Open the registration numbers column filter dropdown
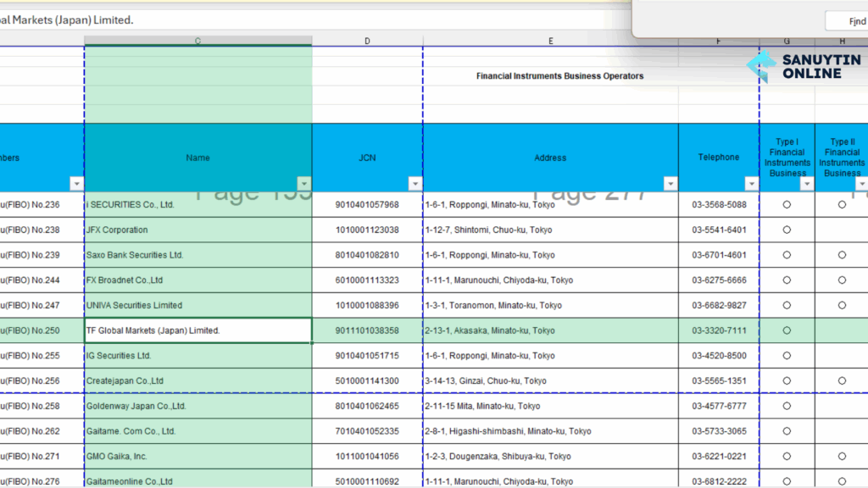This screenshot has height=488, width=868. pyautogui.click(x=76, y=184)
